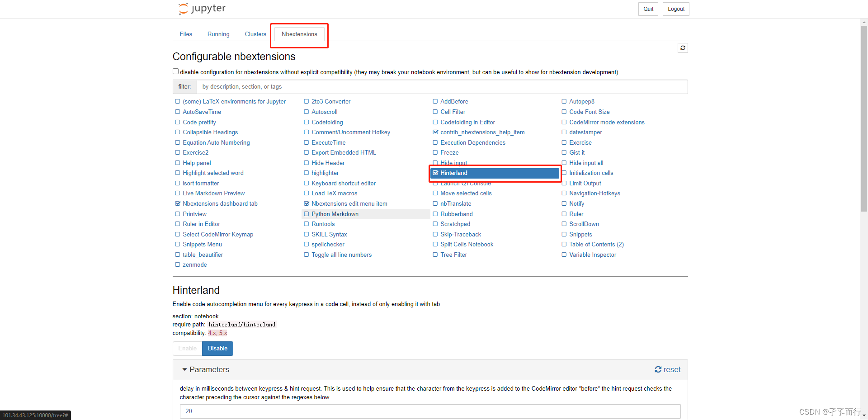
Task: Select the Collapsible Headings extension
Action: [x=210, y=132]
